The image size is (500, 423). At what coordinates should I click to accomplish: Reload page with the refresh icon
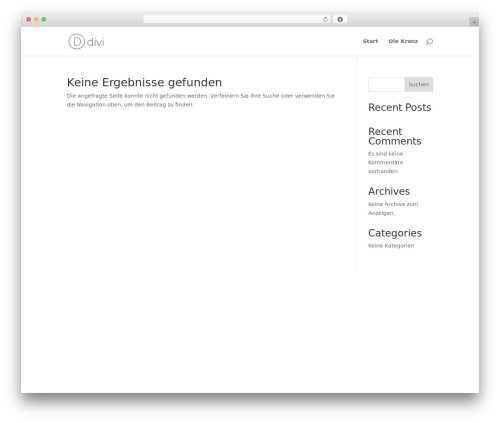(x=325, y=19)
